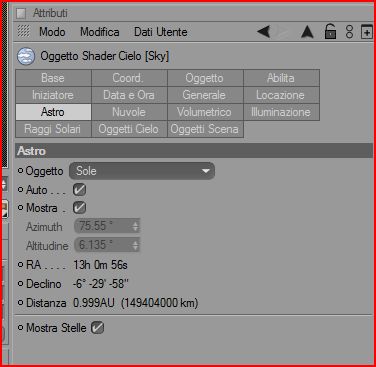Image resolution: width=376 pixels, height=367 pixels.
Task: Uncheck the Mostra checkbox
Action: point(79,208)
